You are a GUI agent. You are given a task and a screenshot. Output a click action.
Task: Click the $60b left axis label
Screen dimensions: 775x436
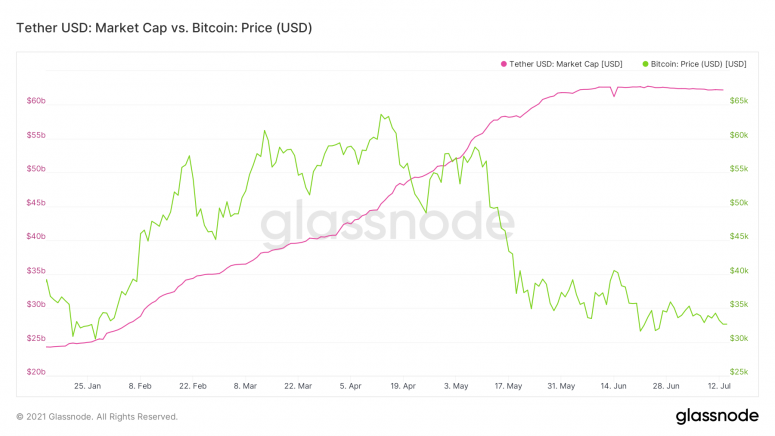pos(36,101)
